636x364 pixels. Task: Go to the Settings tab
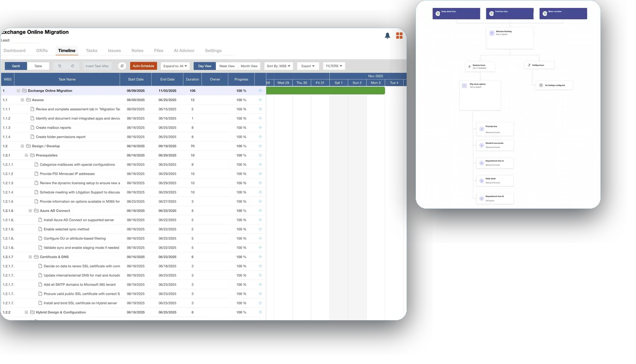pos(213,50)
